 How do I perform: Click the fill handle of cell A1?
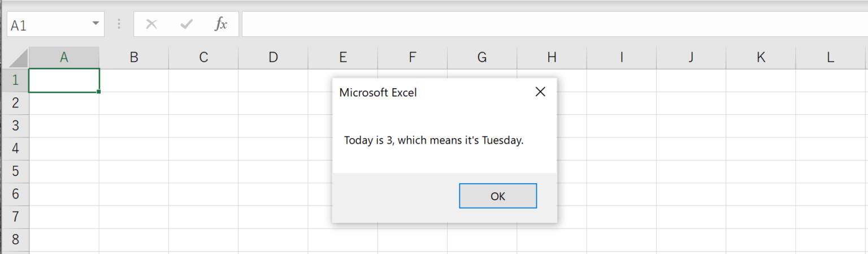tap(99, 92)
